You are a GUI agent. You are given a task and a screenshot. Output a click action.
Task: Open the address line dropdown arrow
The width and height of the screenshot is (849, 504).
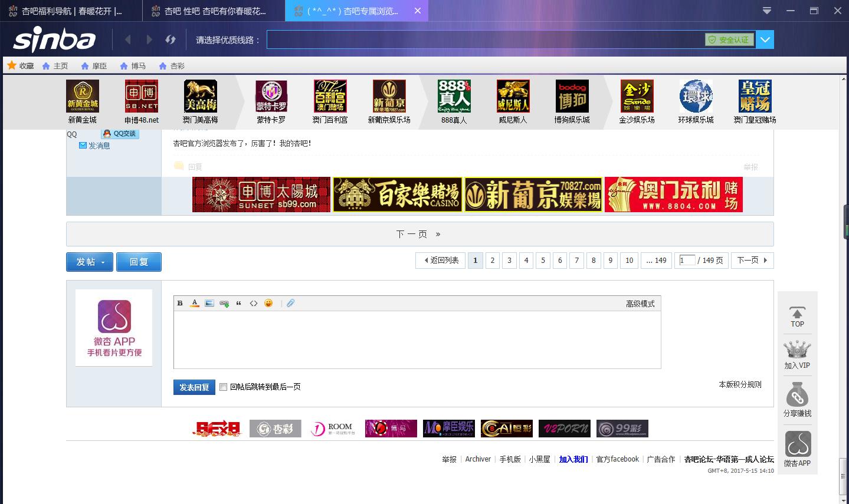[x=765, y=39]
